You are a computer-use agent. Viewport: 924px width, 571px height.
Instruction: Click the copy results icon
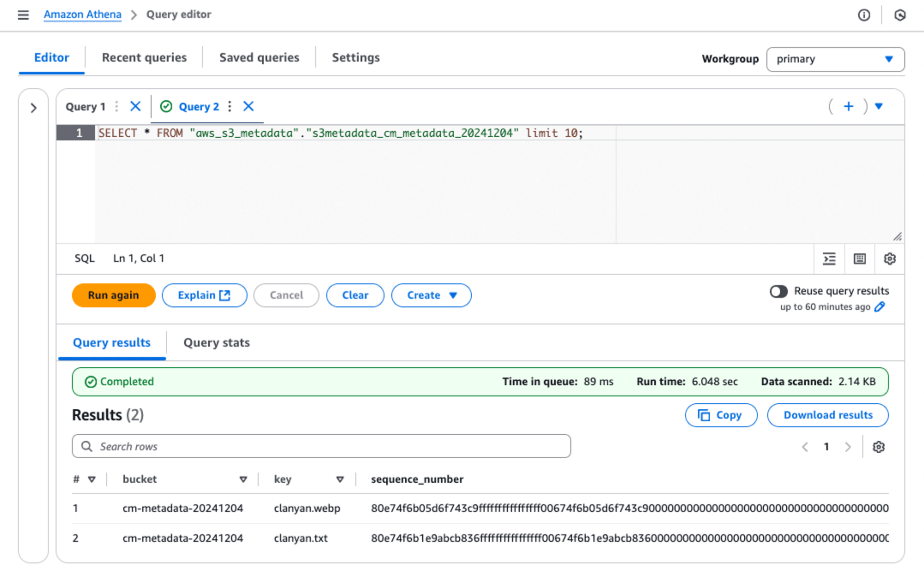click(720, 414)
